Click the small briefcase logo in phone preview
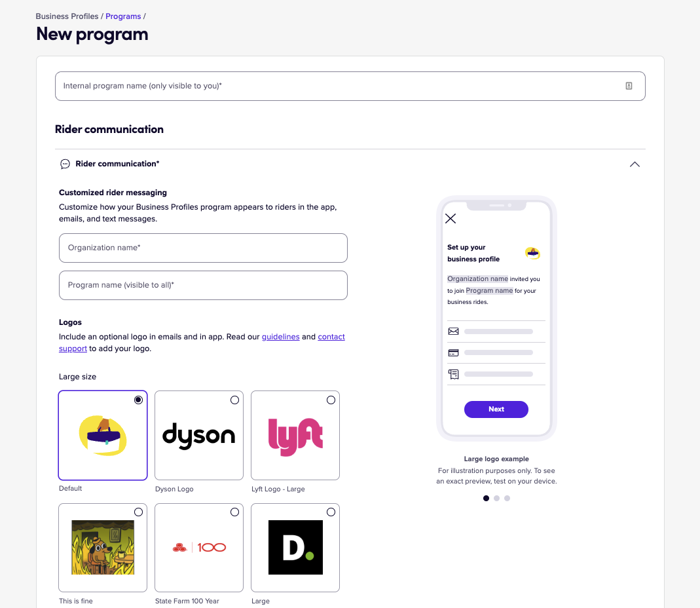This screenshot has height=608, width=700. (532, 254)
